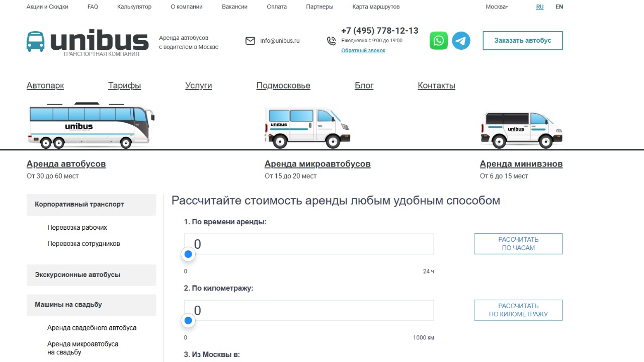The width and height of the screenshot is (644, 362).
Task: Select the large bus image
Action: click(x=91, y=126)
